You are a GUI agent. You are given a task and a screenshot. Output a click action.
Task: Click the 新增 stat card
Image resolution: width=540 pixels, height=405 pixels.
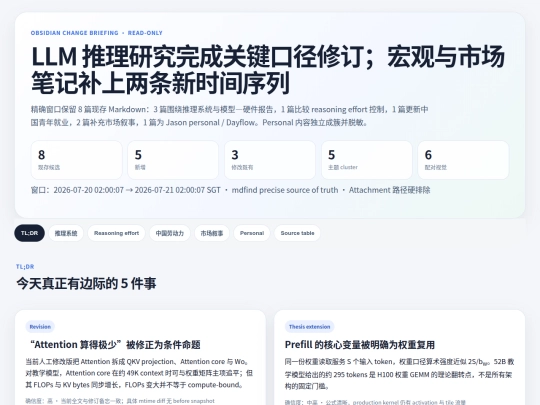(173, 160)
